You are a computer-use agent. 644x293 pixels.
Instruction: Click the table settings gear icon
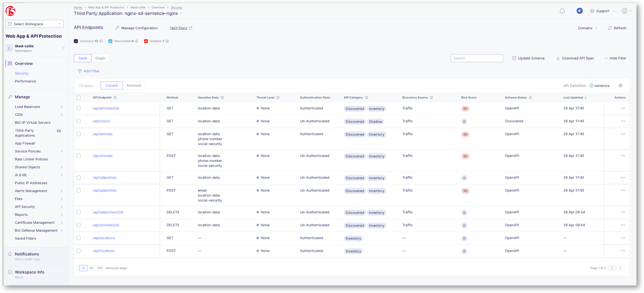coord(621,85)
